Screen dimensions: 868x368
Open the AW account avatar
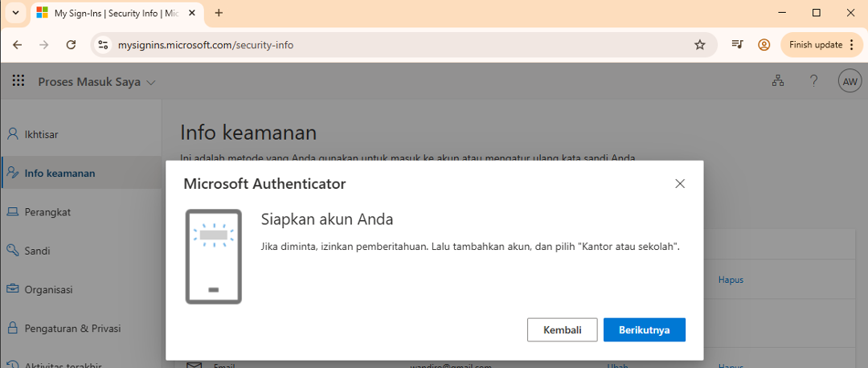(x=850, y=80)
